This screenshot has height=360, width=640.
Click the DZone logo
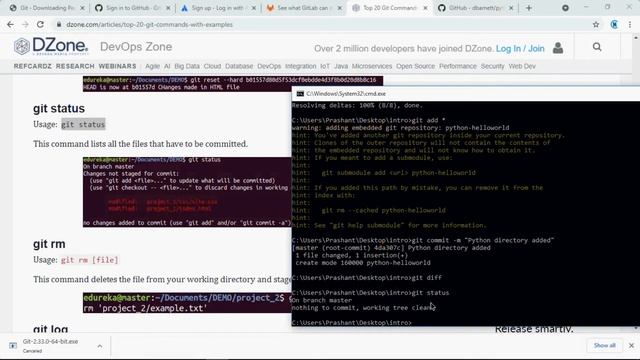(51, 47)
